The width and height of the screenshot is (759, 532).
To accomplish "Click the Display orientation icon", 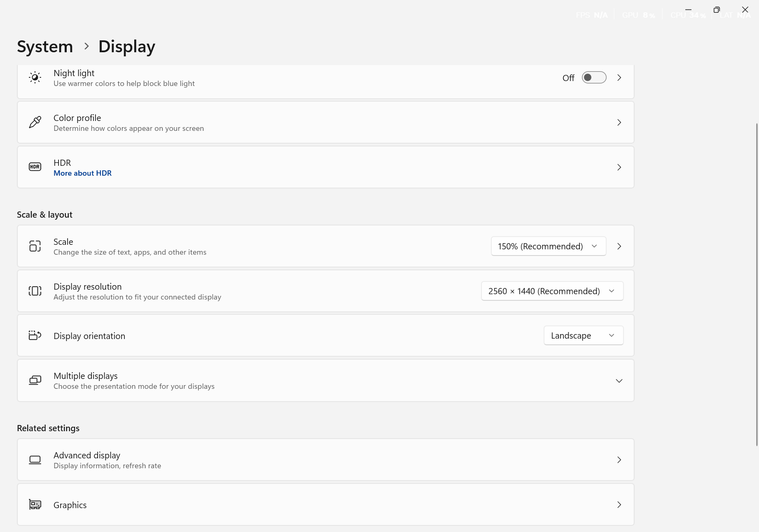I will (x=35, y=335).
